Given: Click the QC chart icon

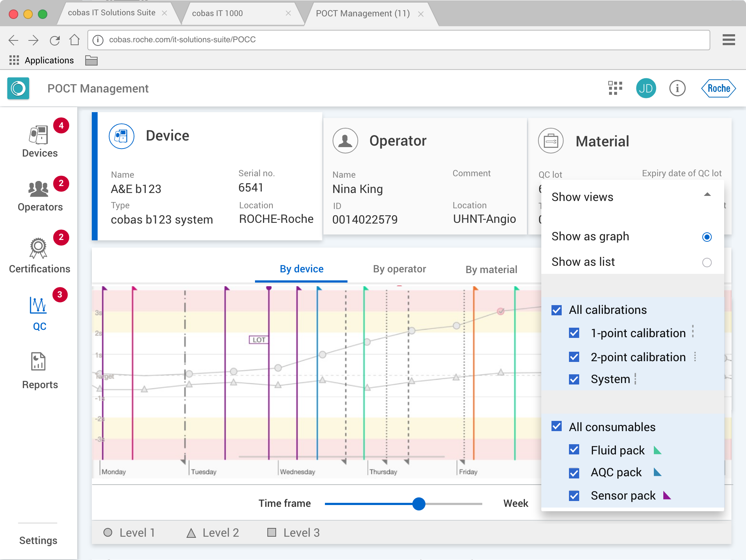Looking at the screenshot, I should click(x=38, y=305).
